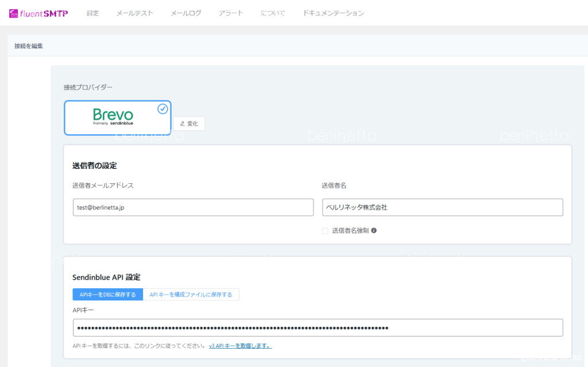This screenshot has height=367, width=588.
Task: Open the について page
Action: click(273, 13)
